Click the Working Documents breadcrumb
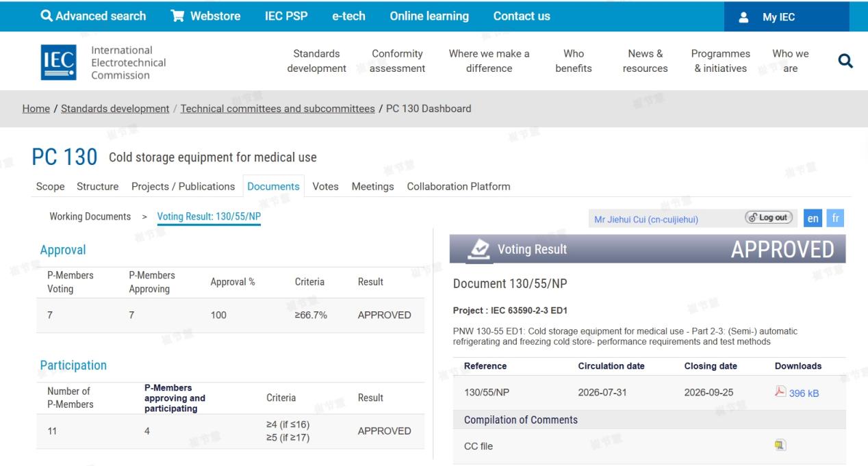Viewport: 868px width, 466px height. (x=90, y=216)
